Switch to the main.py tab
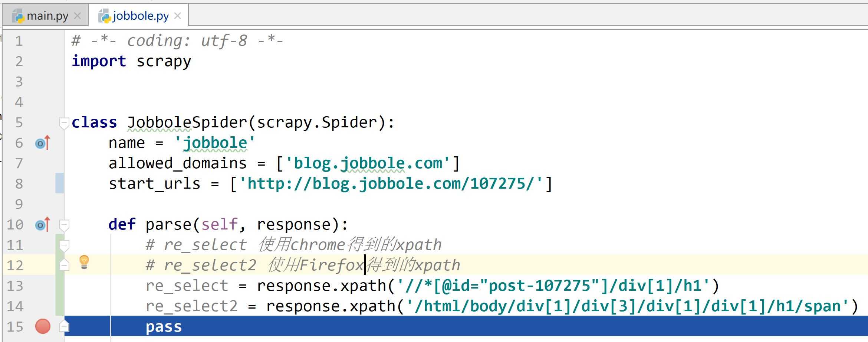Screen dimensions: 868x342 tap(45, 16)
